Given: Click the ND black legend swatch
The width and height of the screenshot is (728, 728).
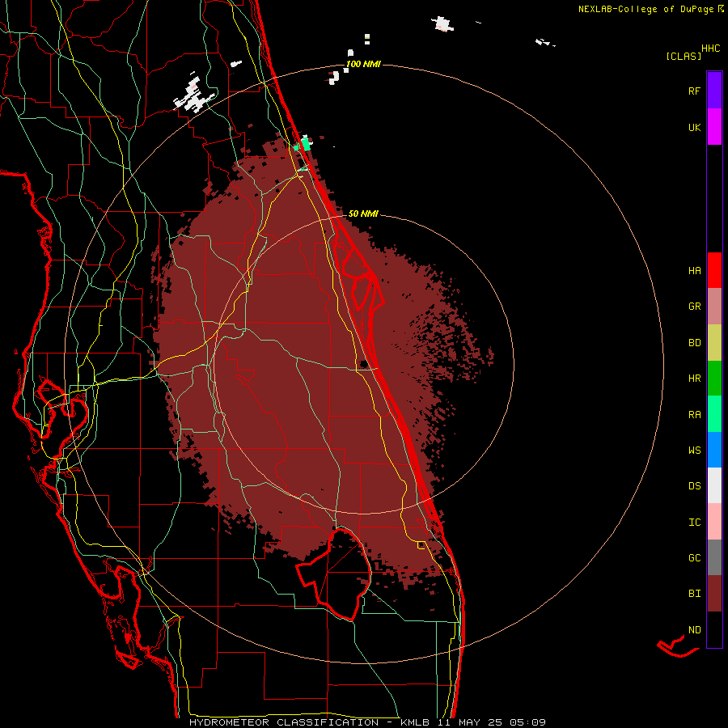Looking at the screenshot, I should point(714,629).
